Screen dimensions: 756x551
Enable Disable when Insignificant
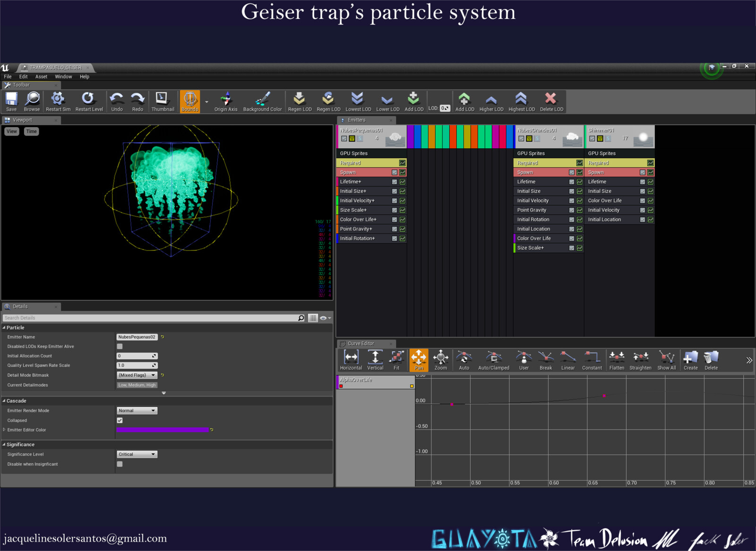click(120, 464)
